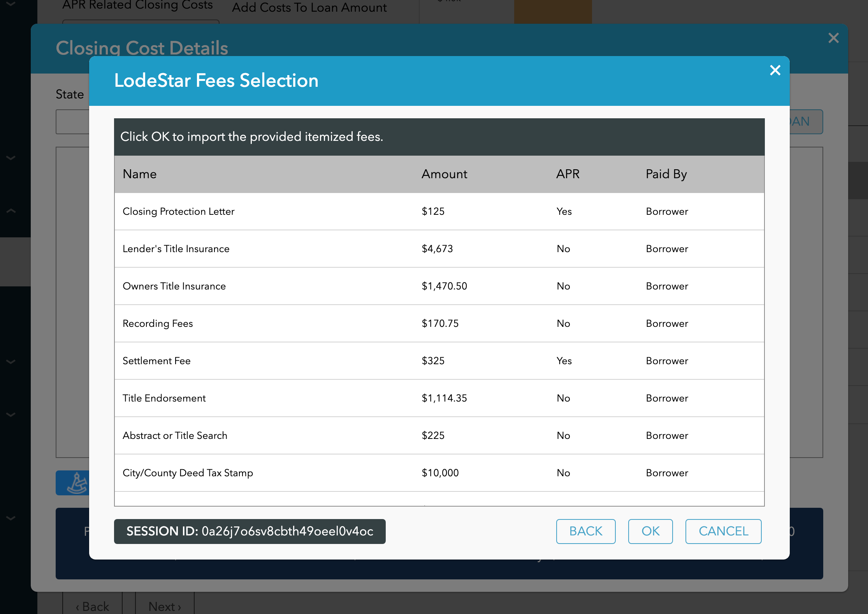Click the Paid By column header
Image resolution: width=868 pixels, height=614 pixels.
pyautogui.click(x=666, y=174)
